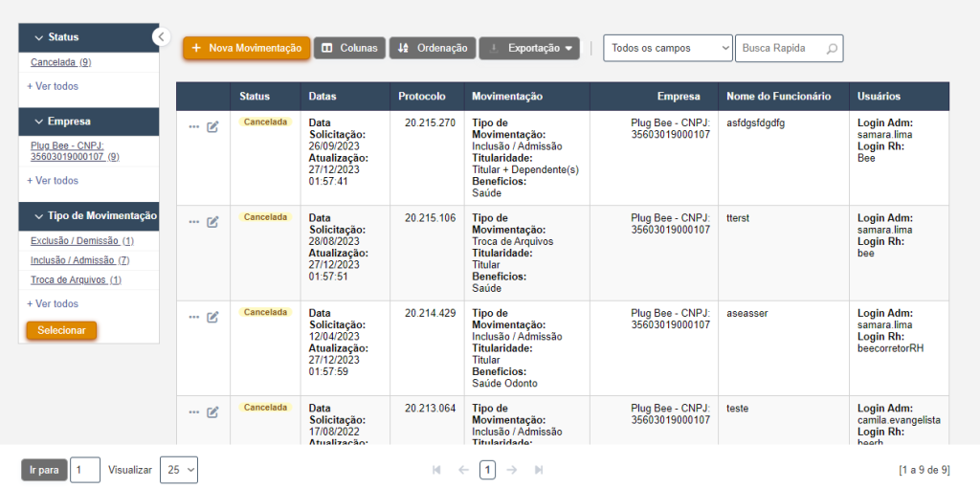Click the Ir para page number field
Screen dimensions: 980x489
(x=85, y=470)
